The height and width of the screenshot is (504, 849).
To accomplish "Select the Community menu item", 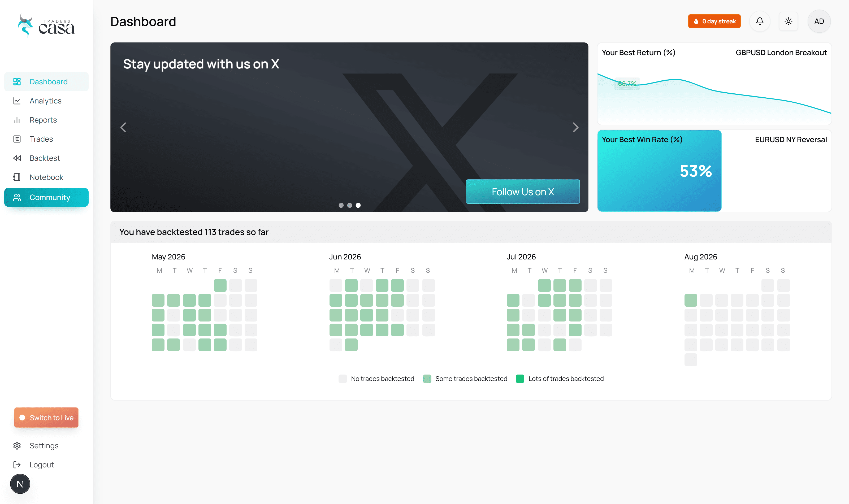I will click(46, 197).
